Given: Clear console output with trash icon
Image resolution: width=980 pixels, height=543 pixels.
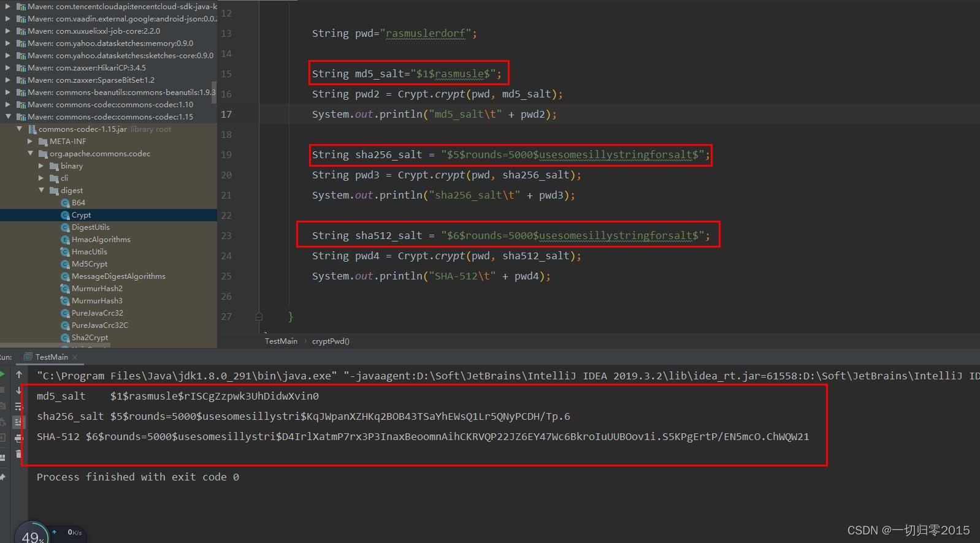Looking at the screenshot, I should click(19, 454).
